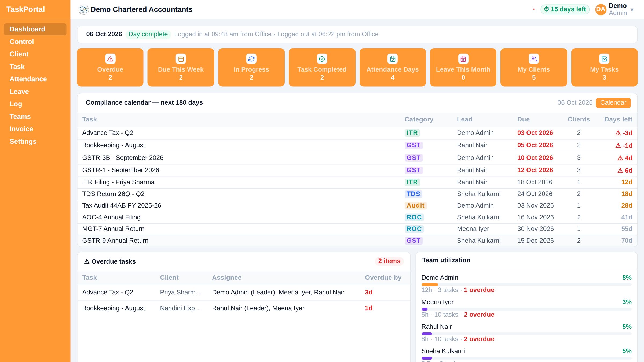Open the Client section in sidebar
The height and width of the screenshot is (362, 644).
[x=35, y=54]
